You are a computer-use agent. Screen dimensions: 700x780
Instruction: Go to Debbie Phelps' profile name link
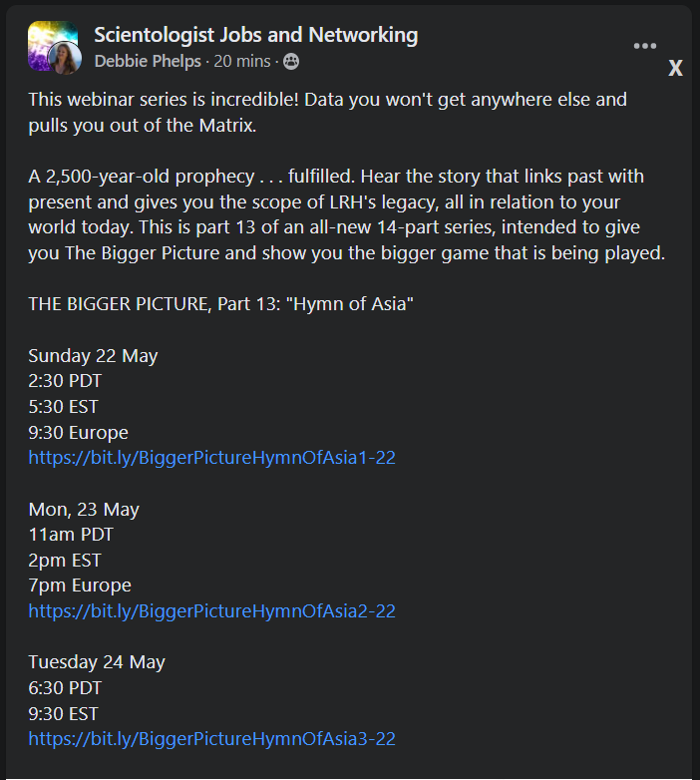(x=146, y=62)
